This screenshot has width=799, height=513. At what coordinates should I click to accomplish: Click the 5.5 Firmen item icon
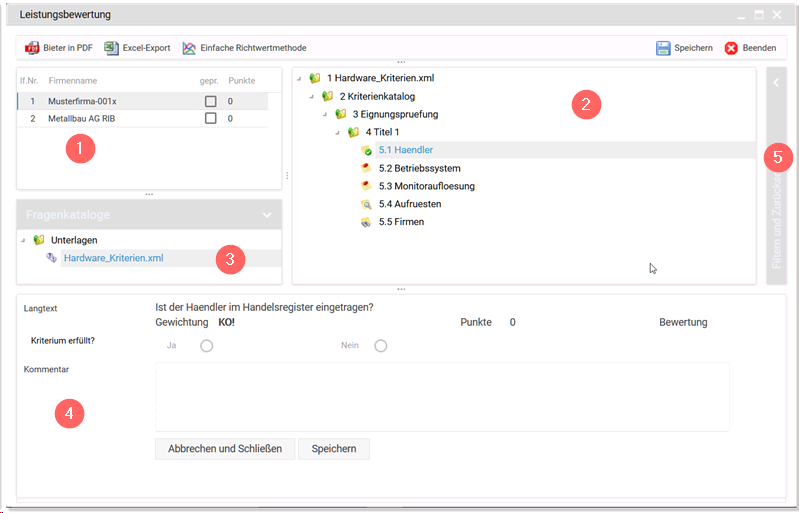point(367,222)
